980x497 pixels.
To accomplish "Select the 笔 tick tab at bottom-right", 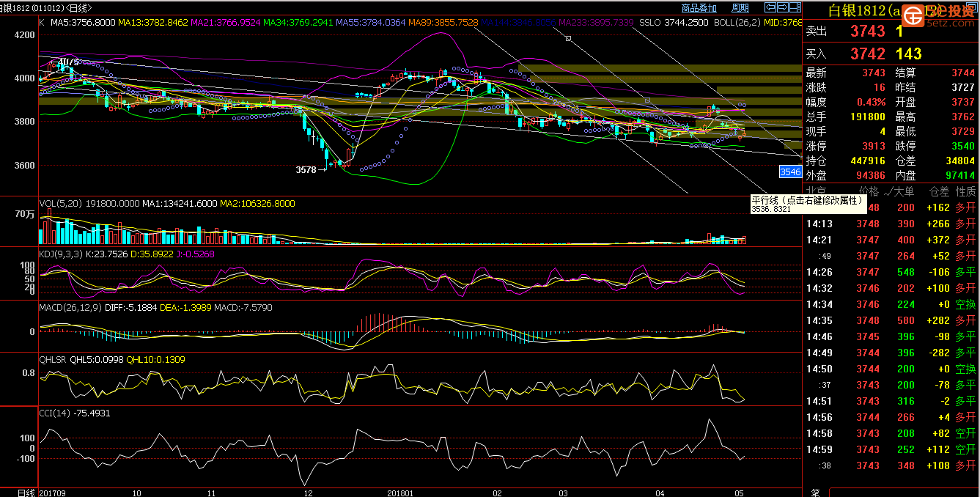I will [815, 492].
